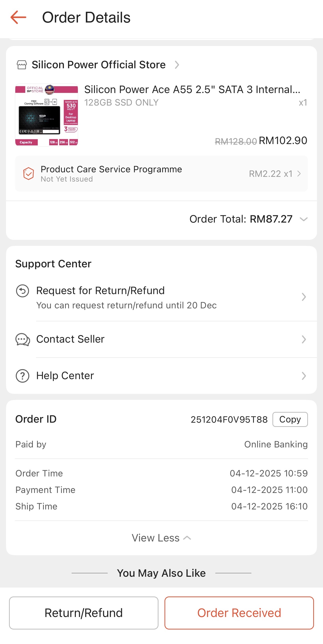Expand the Order Total breakdown

tap(304, 219)
